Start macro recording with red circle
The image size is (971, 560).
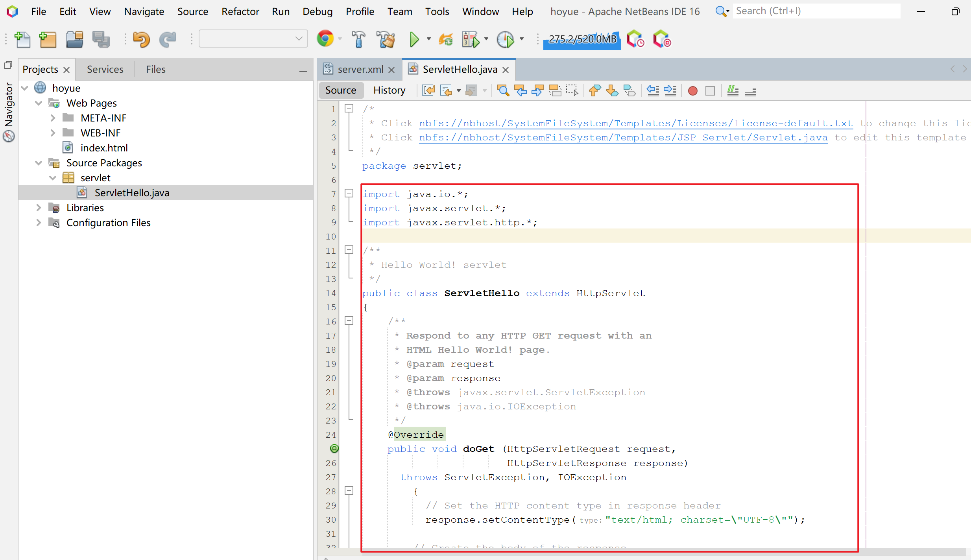point(693,91)
